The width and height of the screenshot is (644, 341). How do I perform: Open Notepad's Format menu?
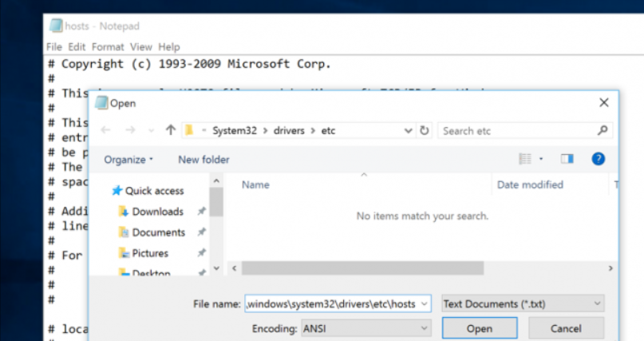click(x=108, y=47)
